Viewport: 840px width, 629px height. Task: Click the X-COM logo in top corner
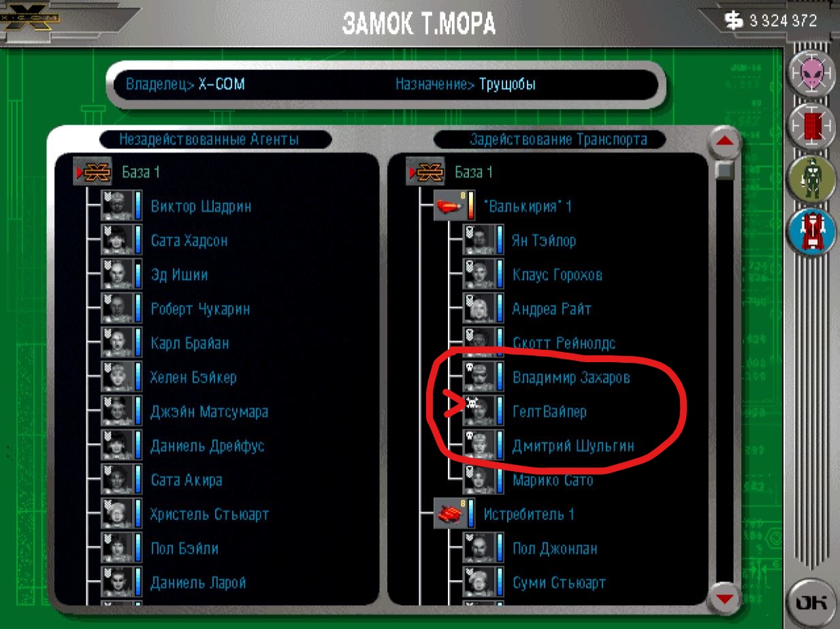point(31,20)
